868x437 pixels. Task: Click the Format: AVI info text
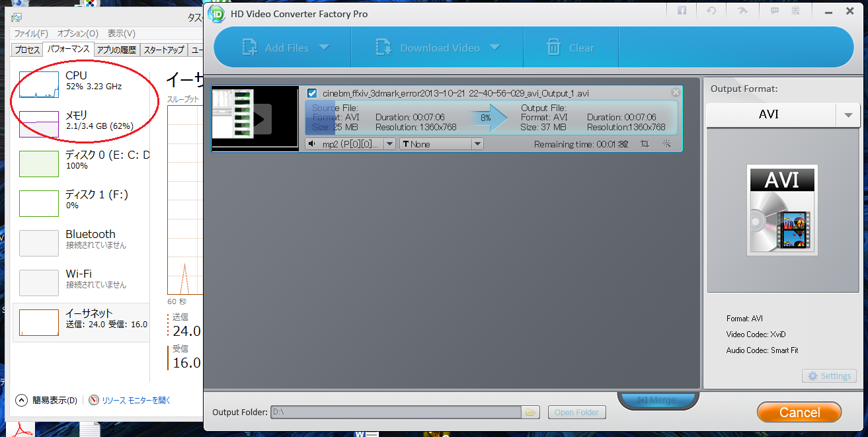(x=744, y=319)
